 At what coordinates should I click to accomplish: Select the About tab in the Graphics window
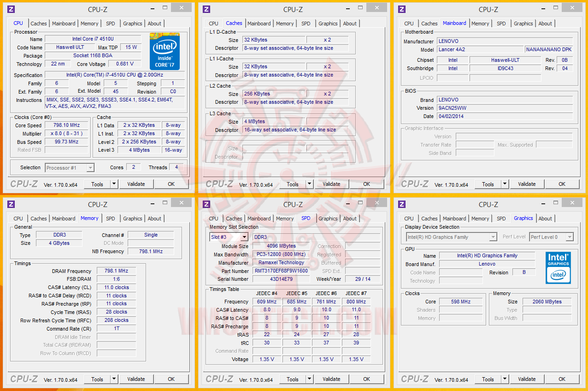coord(545,219)
